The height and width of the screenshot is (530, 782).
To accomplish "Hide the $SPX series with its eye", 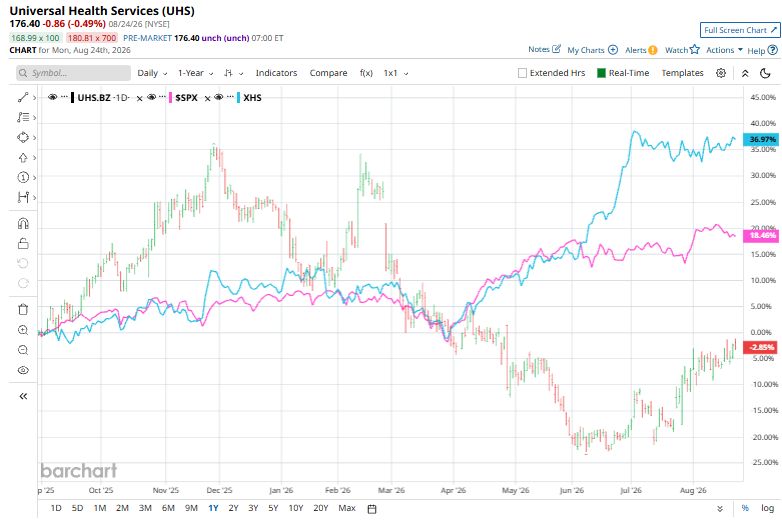I will coord(152,97).
